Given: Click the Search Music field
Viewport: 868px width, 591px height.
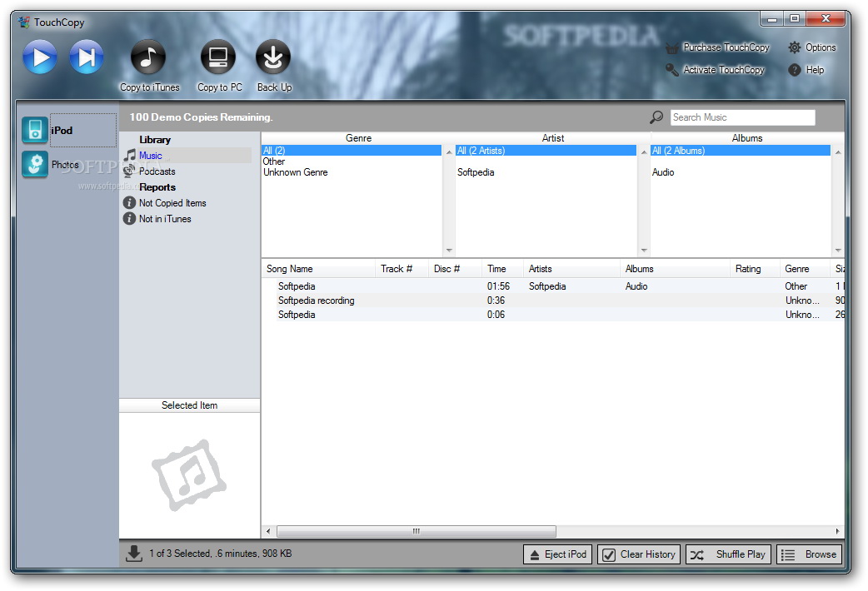Looking at the screenshot, I should [x=742, y=117].
